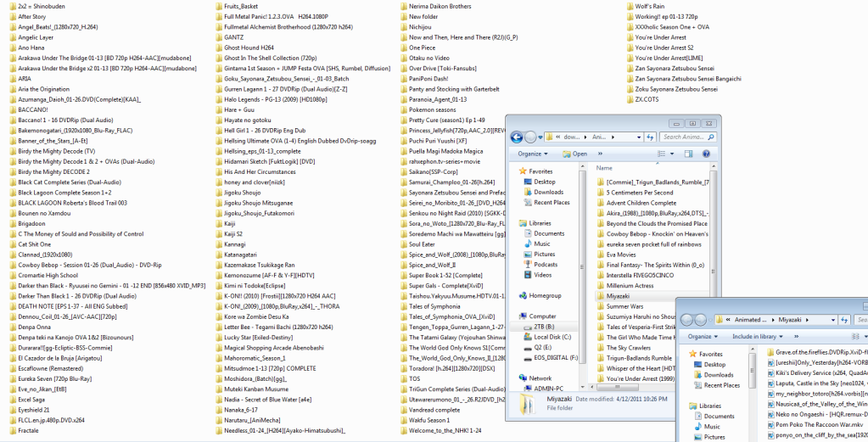Select the Fullmetal Alchemist Brotherhood folder in background
This screenshot has height=442, width=868.
(x=284, y=26)
